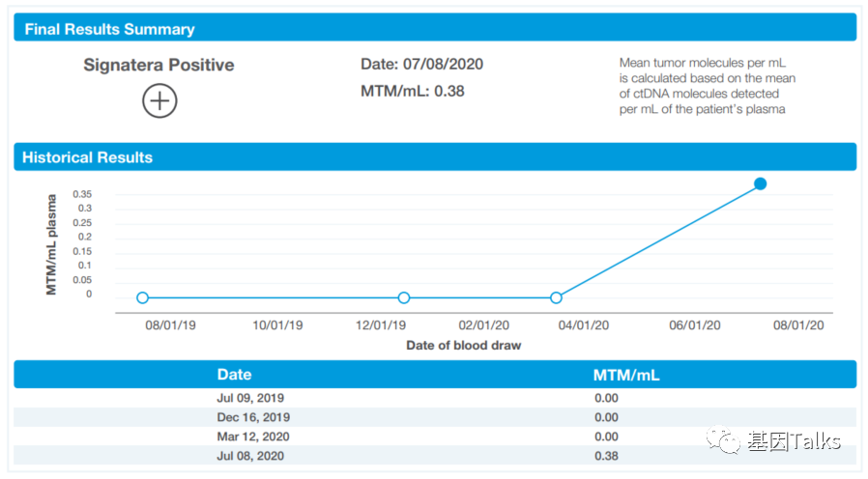Click the first hollow data point at July 2019
The height and width of the screenshot is (479, 868).
(142, 298)
